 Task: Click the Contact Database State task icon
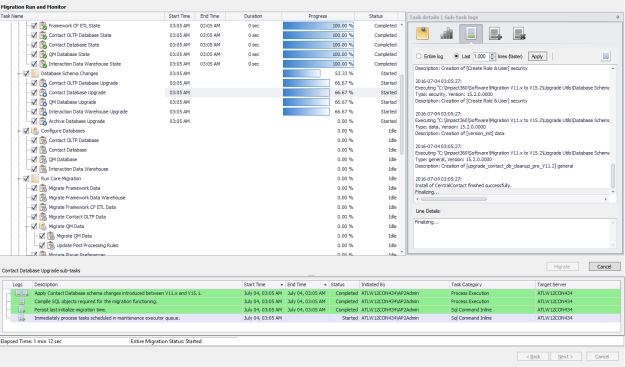43,45
